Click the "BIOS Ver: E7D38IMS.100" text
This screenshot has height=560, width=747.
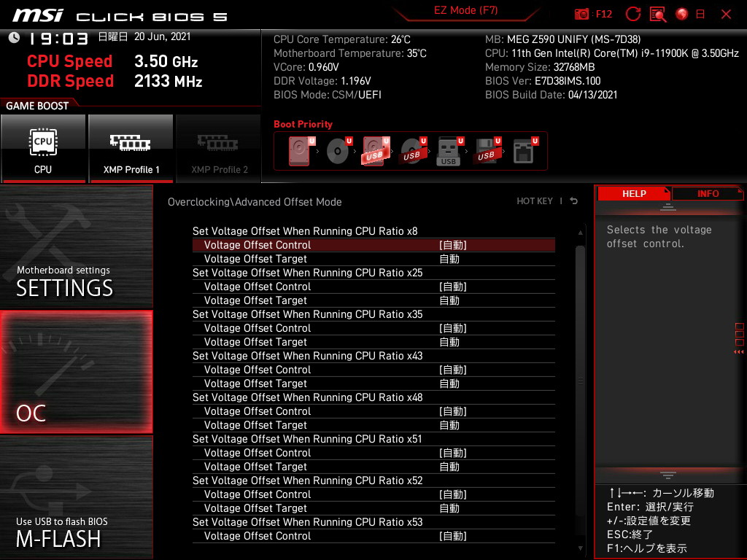pyautogui.click(x=543, y=81)
